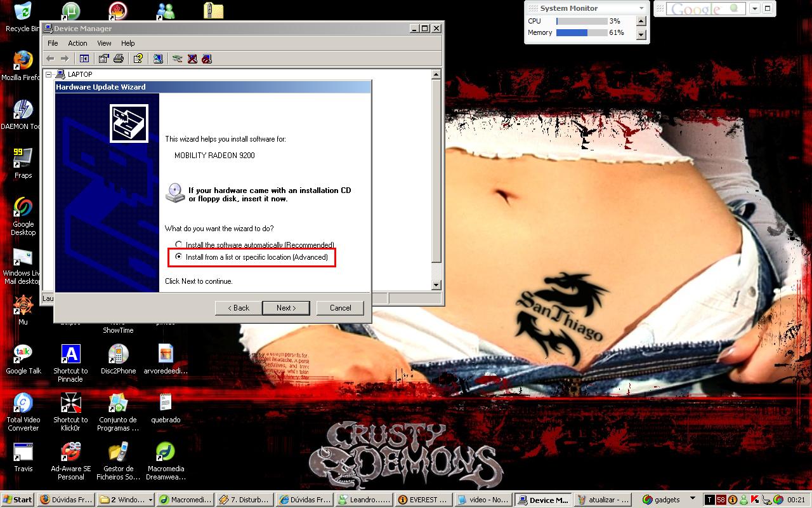This screenshot has height=508, width=812.
Task: Open Properties from the Device Manager toolbar
Action: [104, 58]
